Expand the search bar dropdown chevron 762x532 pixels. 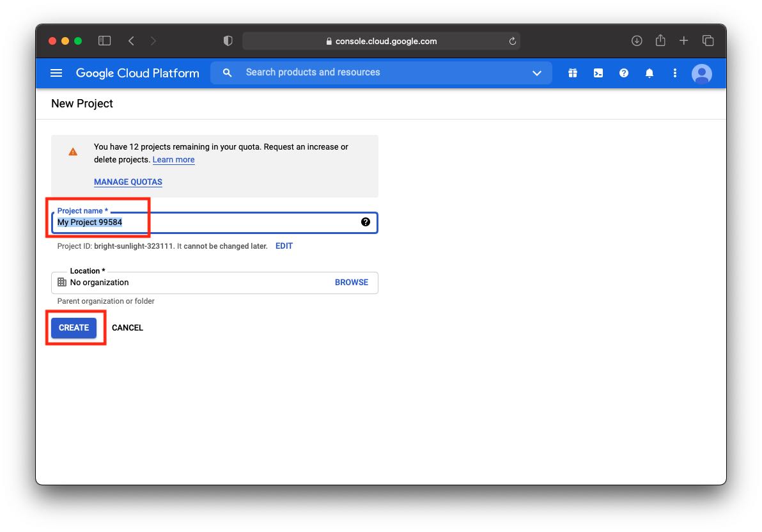tap(536, 73)
